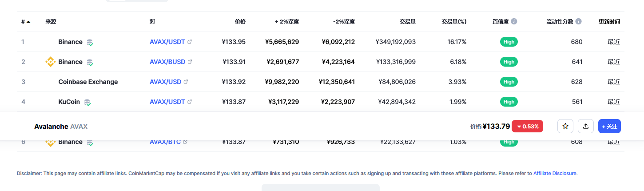Sort by the # column arrow
The image size is (644, 191).
click(x=28, y=21)
